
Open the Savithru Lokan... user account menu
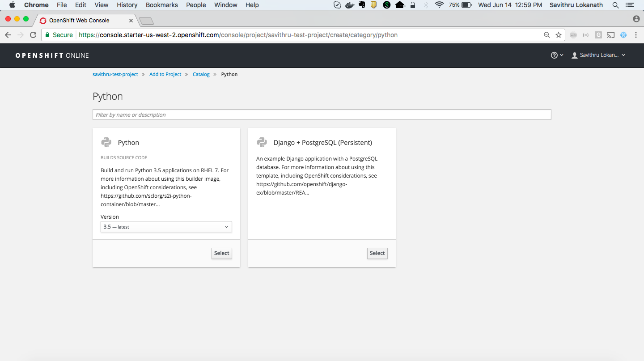[x=598, y=55]
